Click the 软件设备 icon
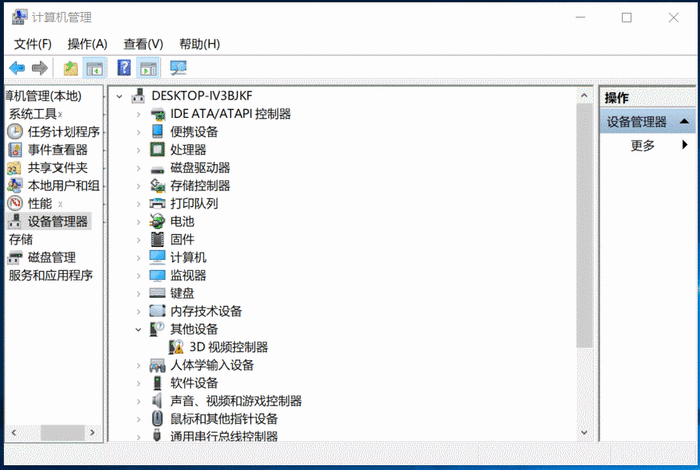The width and height of the screenshot is (700, 470). tap(157, 383)
